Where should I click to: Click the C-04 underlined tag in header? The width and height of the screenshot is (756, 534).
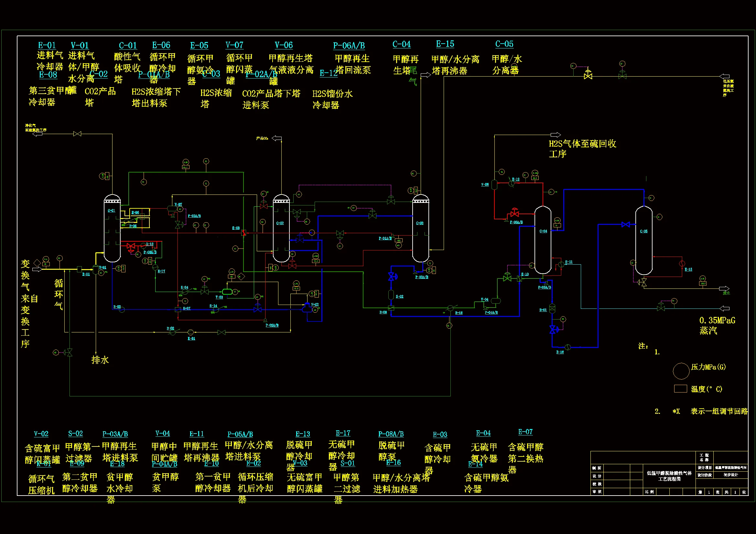coord(401,44)
